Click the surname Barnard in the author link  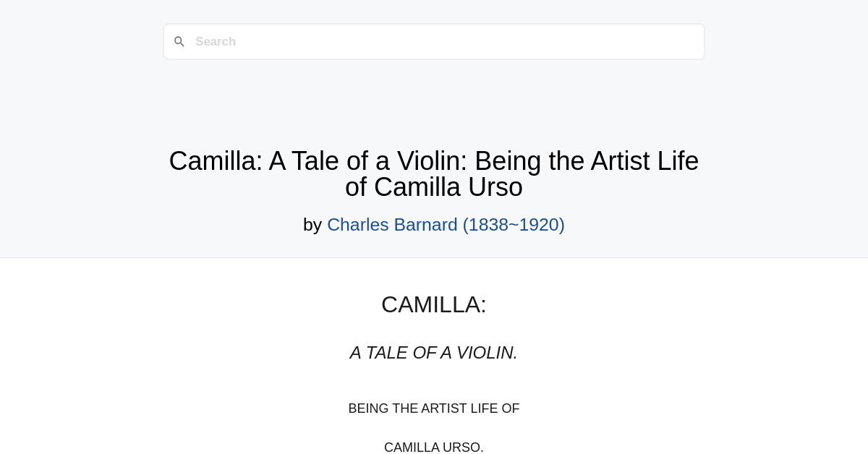coord(423,224)
